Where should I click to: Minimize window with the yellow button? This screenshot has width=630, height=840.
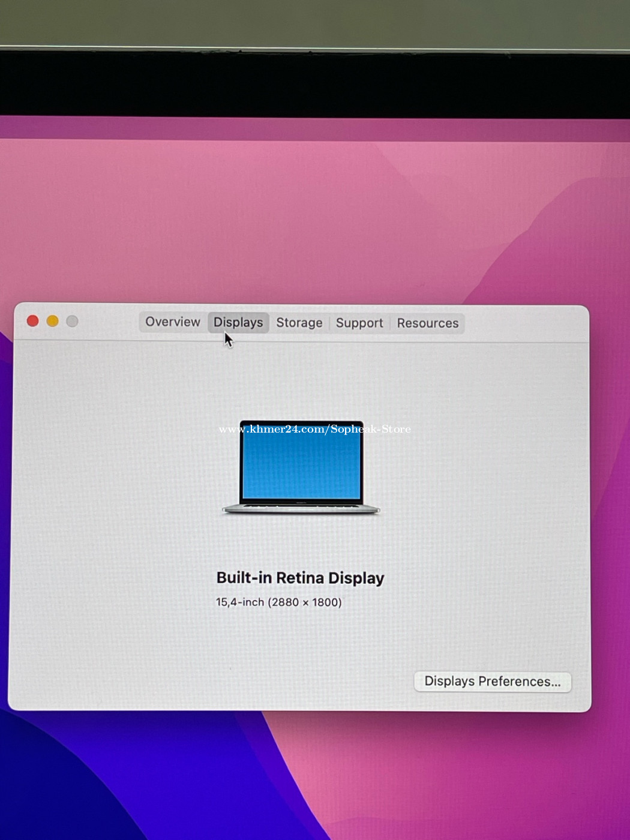click(x=53, y=321)
